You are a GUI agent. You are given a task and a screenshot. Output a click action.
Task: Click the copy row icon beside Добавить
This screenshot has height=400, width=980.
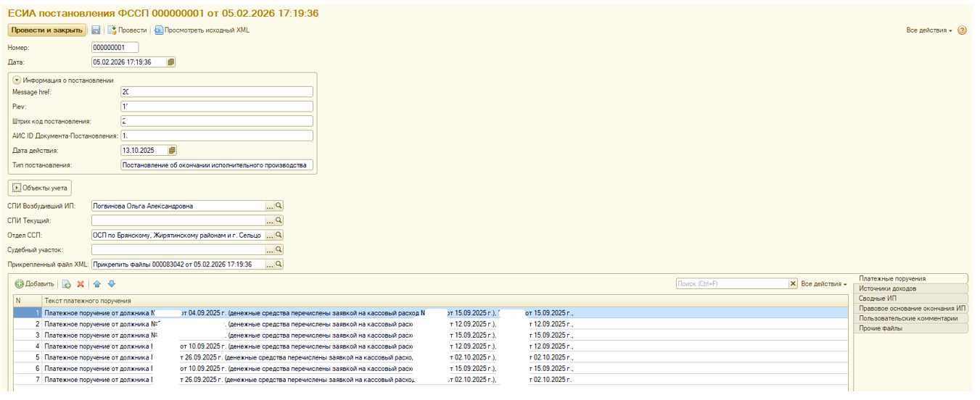point(67,284)
